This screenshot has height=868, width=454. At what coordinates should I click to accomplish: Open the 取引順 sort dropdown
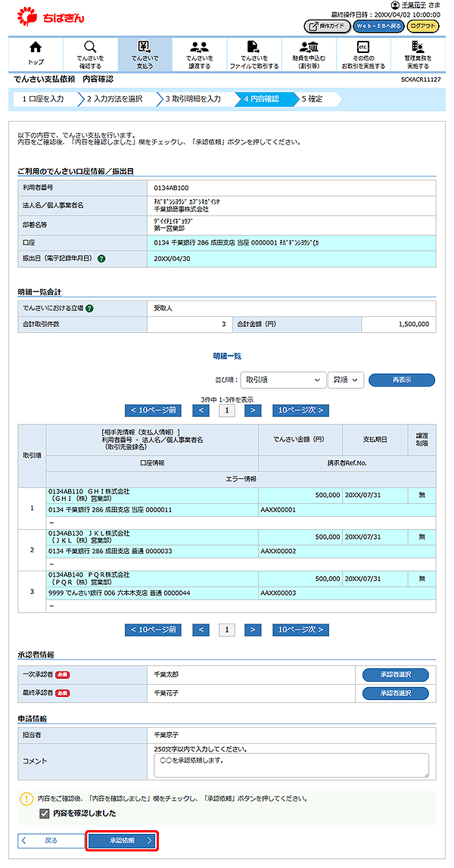click(281, 380)
